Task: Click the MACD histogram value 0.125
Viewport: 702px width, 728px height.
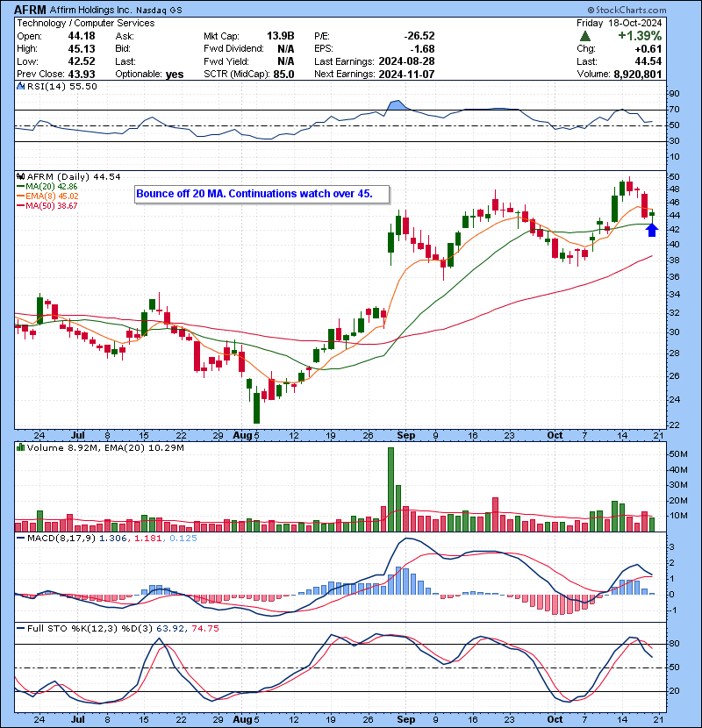Action: pos(183,539)
